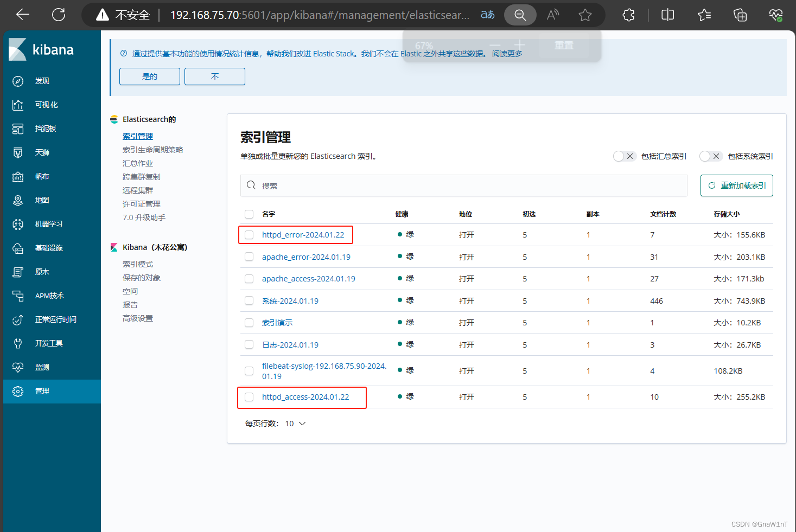
Task: Open the Infrastructure (基础设施) icon
Action: pos(18,248)
